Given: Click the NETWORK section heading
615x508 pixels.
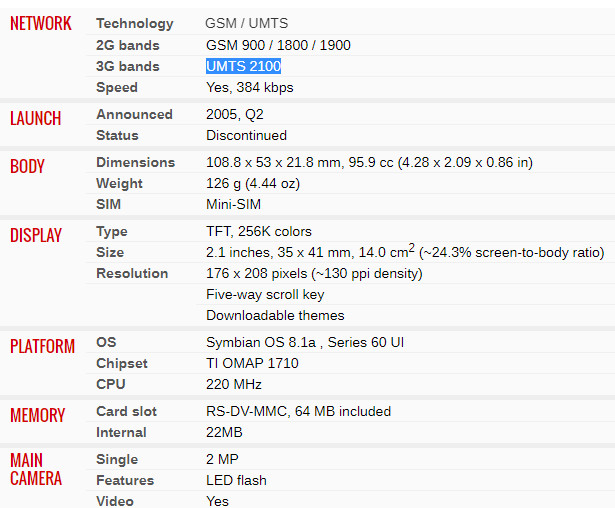Looking at the screenshot, I should coord(41,24).
